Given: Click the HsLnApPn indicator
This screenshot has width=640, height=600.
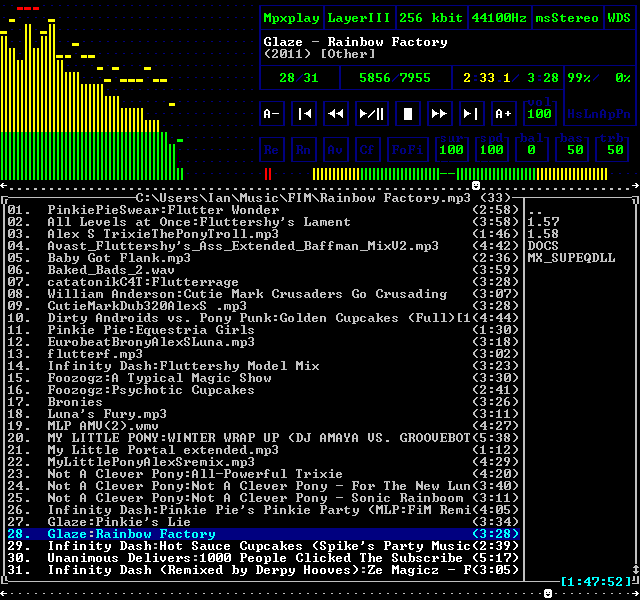Looking at the screenshot, I should tap(599, 114).
